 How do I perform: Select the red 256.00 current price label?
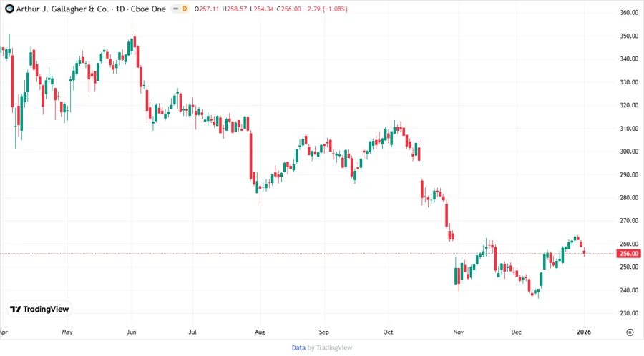pos(629,254)
